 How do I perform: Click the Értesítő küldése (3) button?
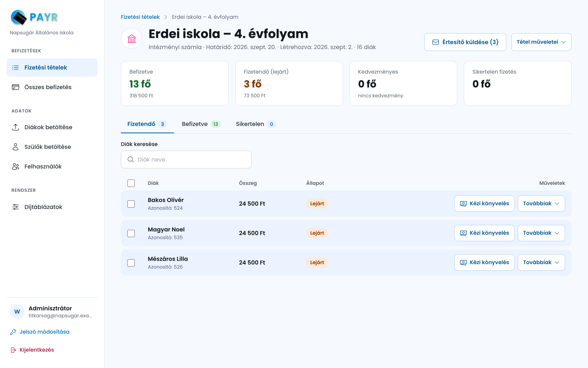click(465, 42)
